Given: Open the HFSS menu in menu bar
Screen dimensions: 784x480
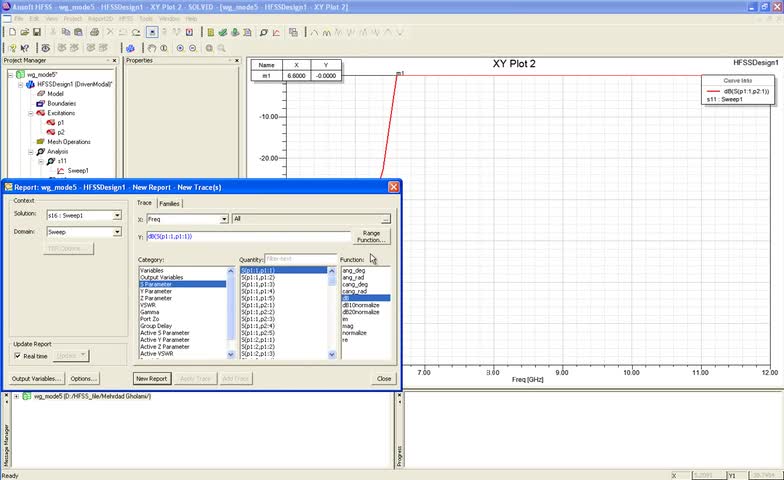Looking at the screenshot, I should click(127, 18).
